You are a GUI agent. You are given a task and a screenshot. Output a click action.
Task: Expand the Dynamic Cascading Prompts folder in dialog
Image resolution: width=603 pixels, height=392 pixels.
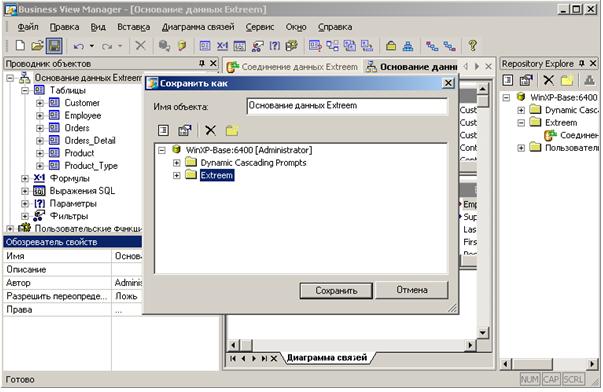tap(176, 163)
